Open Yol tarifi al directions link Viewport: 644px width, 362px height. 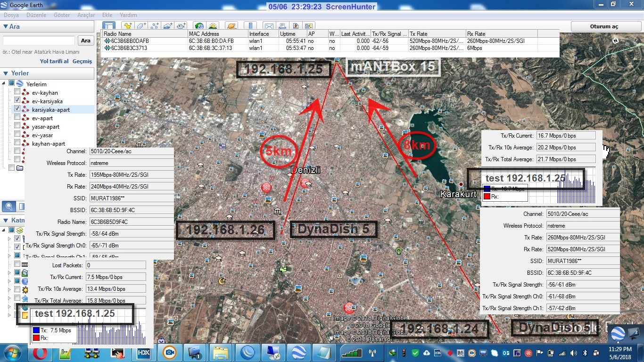(54, 61)
